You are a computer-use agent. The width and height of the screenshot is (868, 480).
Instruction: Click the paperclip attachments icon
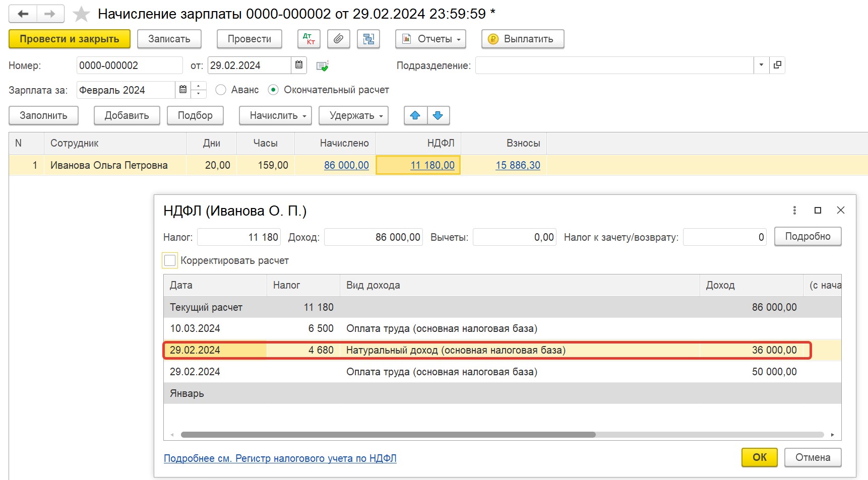(339, 39)
